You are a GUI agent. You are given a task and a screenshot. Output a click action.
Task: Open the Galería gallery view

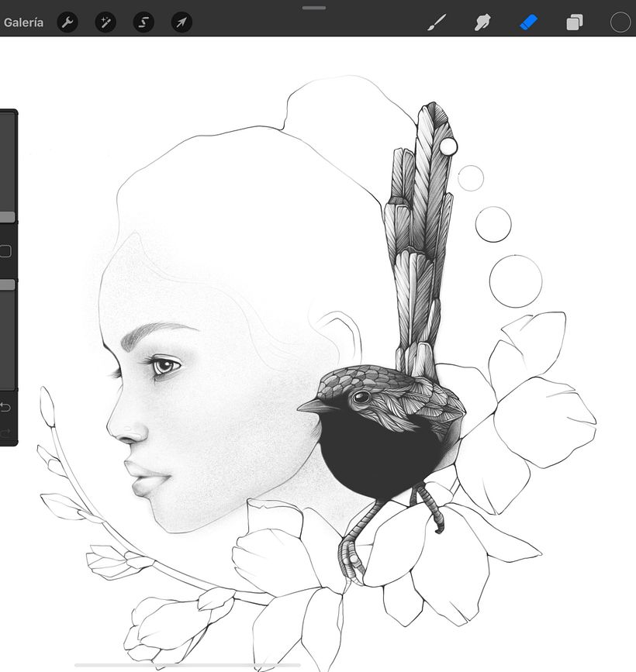tap(23, 22)
